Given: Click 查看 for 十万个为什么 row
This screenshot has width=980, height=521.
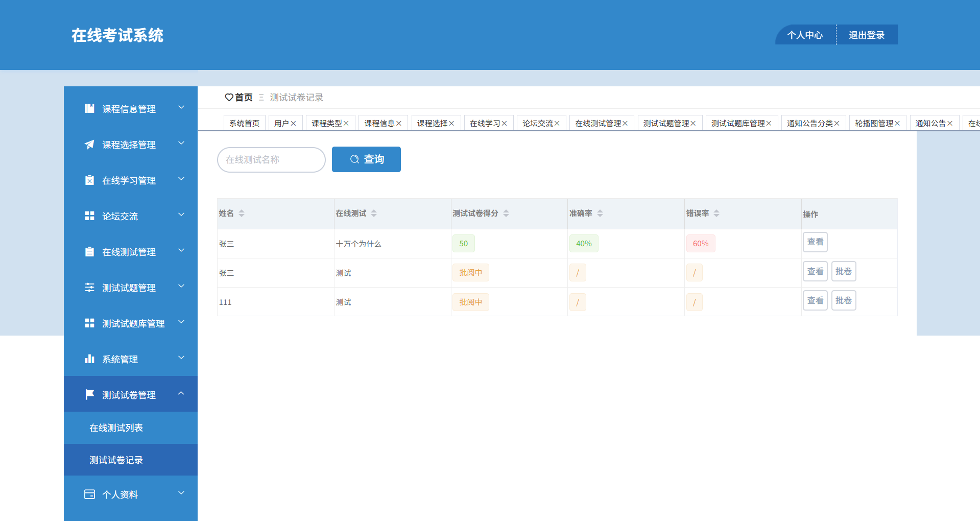Looking at the screenshot, I should (x=815, y=242).
